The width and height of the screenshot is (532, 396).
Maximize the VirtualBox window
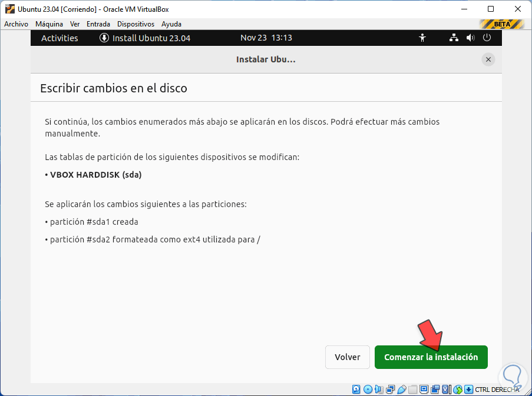click(x=491, y=9)
